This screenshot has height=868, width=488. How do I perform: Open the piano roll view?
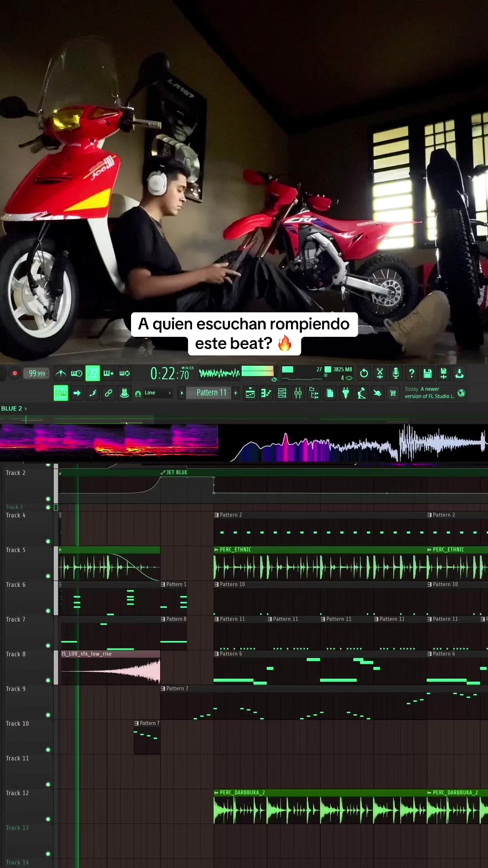click(266, 393)
